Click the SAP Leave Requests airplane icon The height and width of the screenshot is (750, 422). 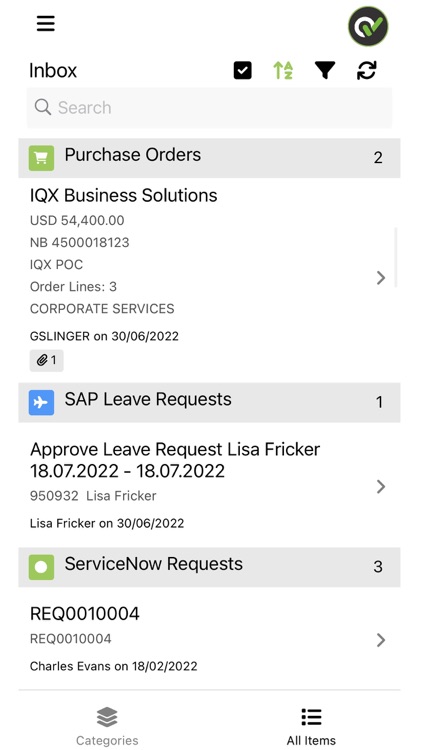pyautogui.click(x=41, y=402)
